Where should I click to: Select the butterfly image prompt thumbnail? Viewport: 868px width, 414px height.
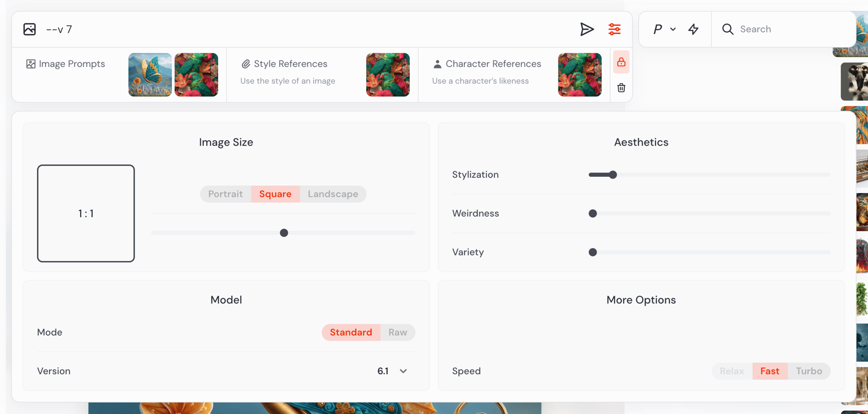pyautogui.click(x=150, y=75)
